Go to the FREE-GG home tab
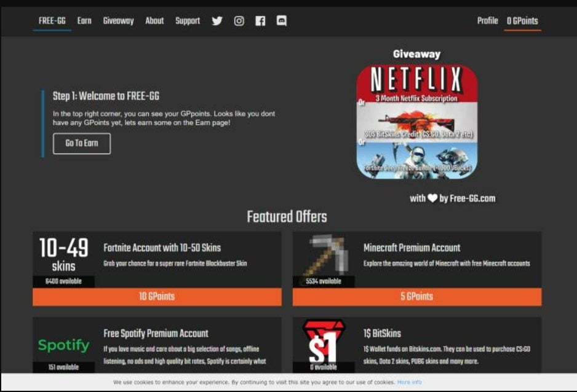 [52, 21]
